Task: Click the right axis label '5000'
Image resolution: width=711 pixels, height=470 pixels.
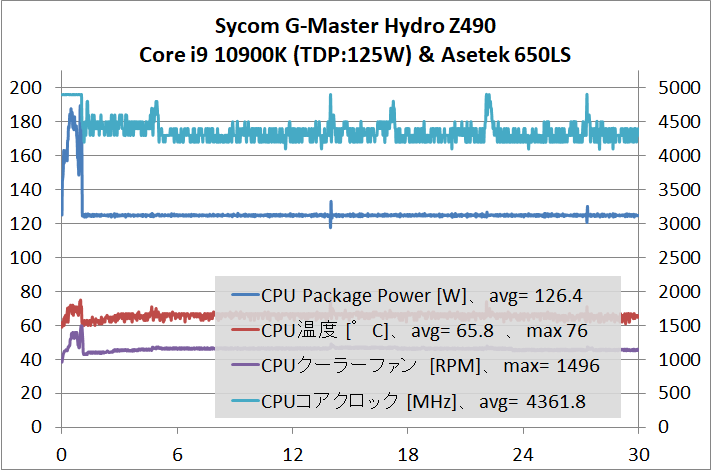Action: coord(679,87)
